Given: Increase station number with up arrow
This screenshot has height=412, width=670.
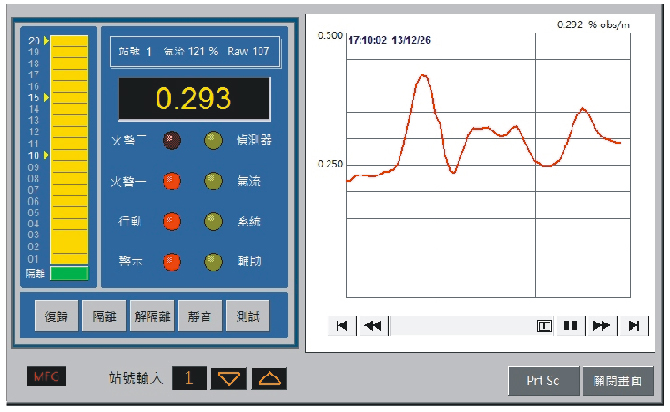Looking at the screenshot, I should point(268,378).
